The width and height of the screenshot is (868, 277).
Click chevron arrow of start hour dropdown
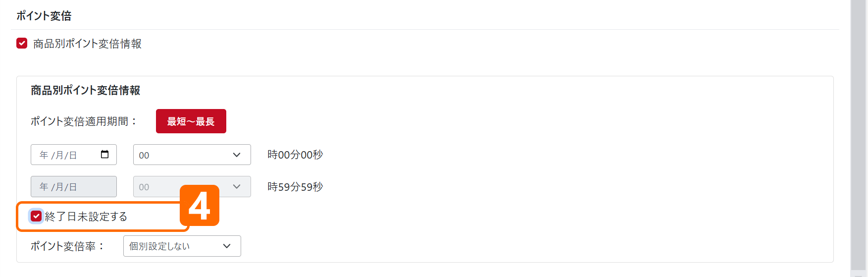click(x=237, y=155)
